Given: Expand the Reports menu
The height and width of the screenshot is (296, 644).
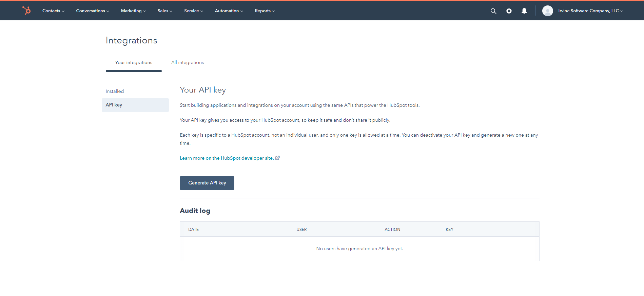Looking at the screenshot, I should click(265, 11).
